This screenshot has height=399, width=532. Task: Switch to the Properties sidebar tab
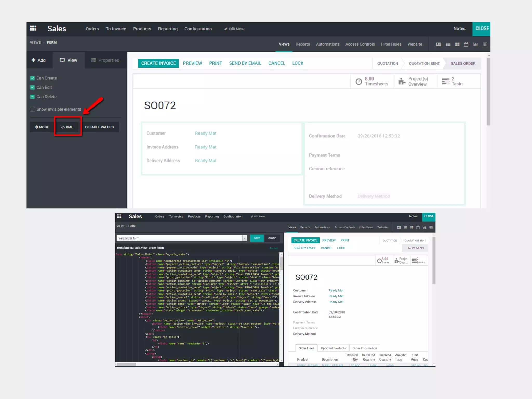click(x=105, y=60)
